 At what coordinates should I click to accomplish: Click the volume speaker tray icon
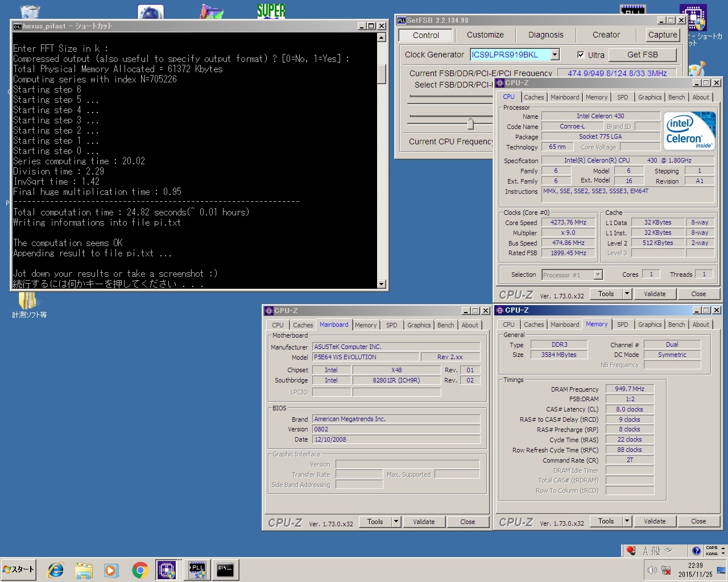point(652,570)
